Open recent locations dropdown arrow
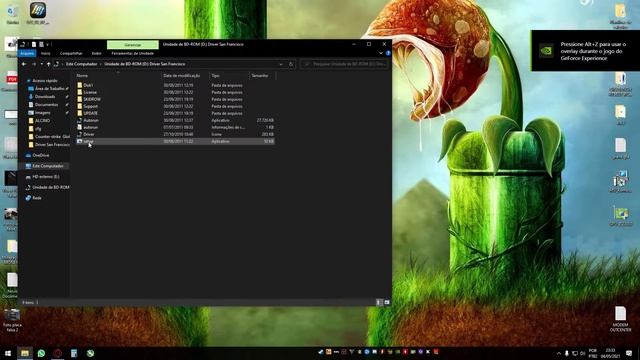Viewport: 640px width, 360px height. point(42,64)
